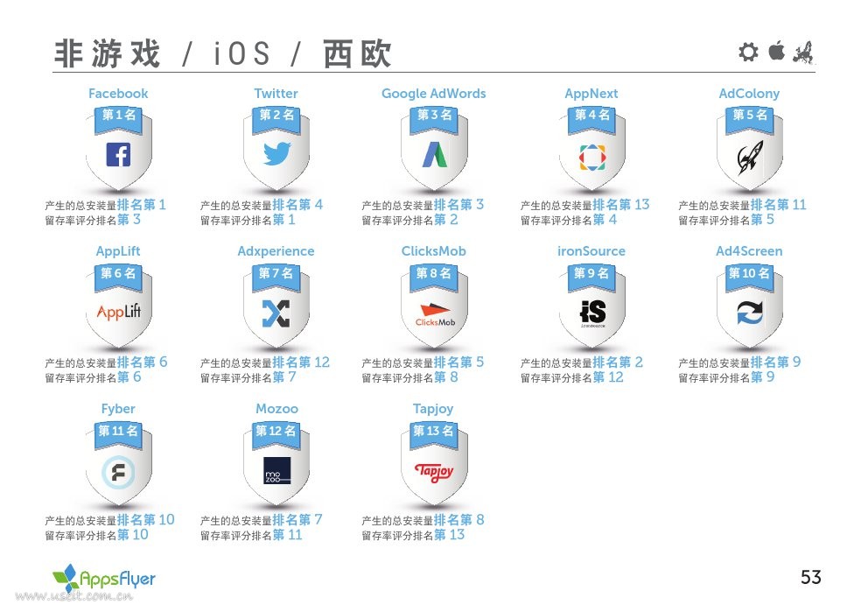Select the 第12名 rank ribbon
The image size is (868, 612).
point(276,435)
